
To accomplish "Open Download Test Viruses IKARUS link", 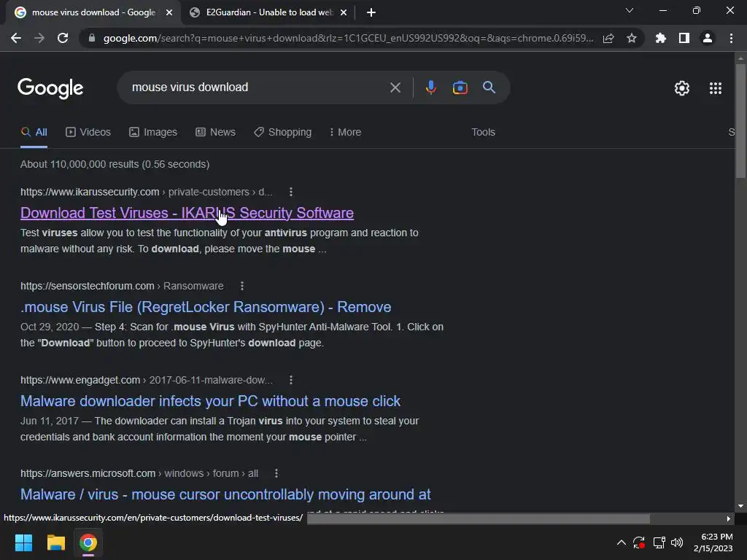I will (x=187, y=213).
